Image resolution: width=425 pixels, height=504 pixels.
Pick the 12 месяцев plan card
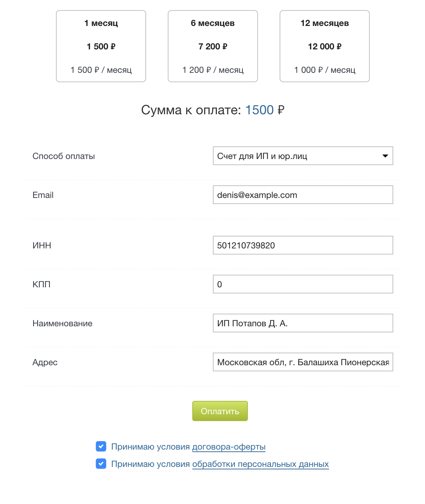[x=325, y=46]
